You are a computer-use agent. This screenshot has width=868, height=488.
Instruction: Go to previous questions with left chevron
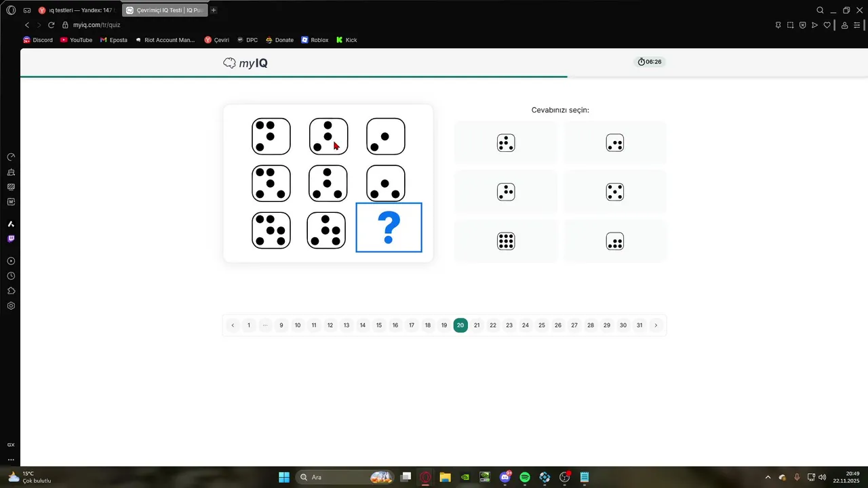coord(233,325)
